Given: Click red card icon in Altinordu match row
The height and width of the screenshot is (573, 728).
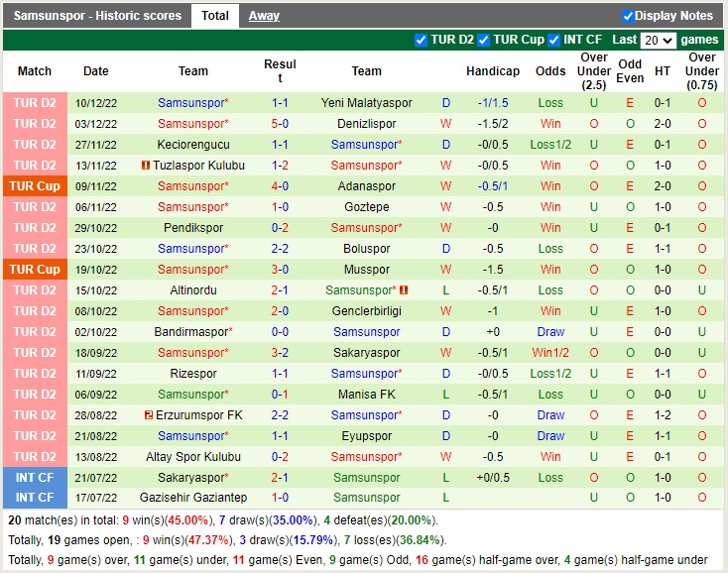Looking at the screenshot, I should click(x=404, y=290).
